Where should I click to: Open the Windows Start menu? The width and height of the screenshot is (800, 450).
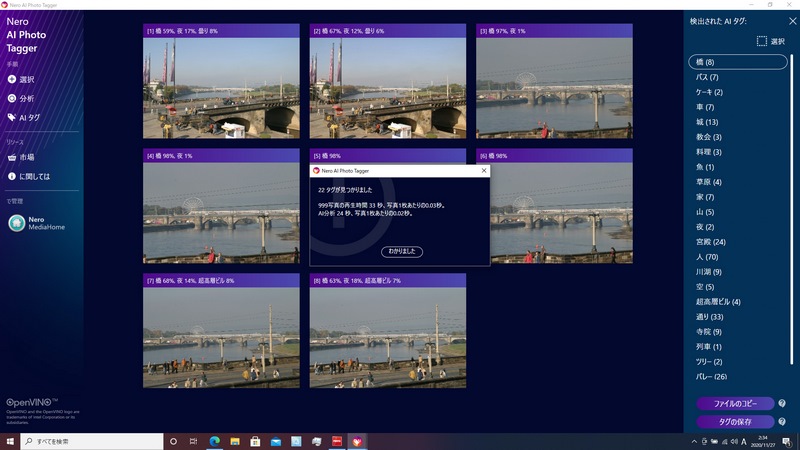coord(10,441)
